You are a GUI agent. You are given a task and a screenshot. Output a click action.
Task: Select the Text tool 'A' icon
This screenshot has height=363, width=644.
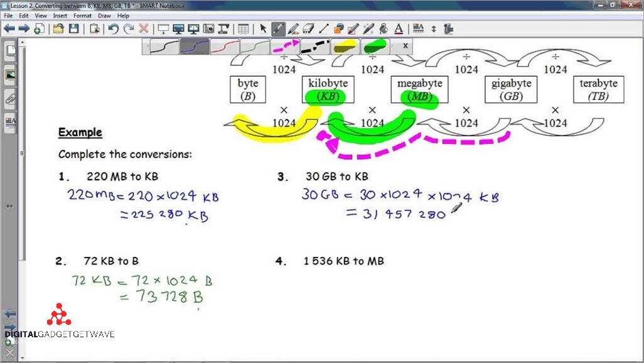coord(398,29)
